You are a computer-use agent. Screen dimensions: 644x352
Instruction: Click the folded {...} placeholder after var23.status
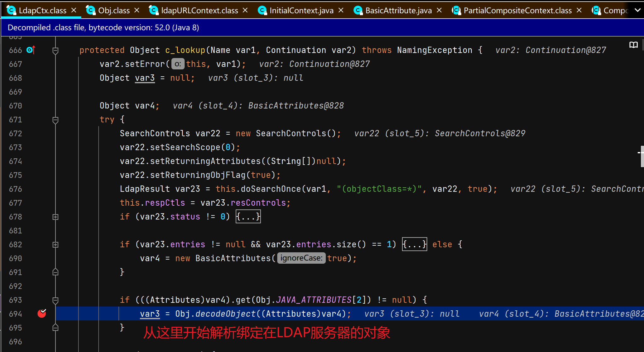pyautogui.click(x=248, y=217)
